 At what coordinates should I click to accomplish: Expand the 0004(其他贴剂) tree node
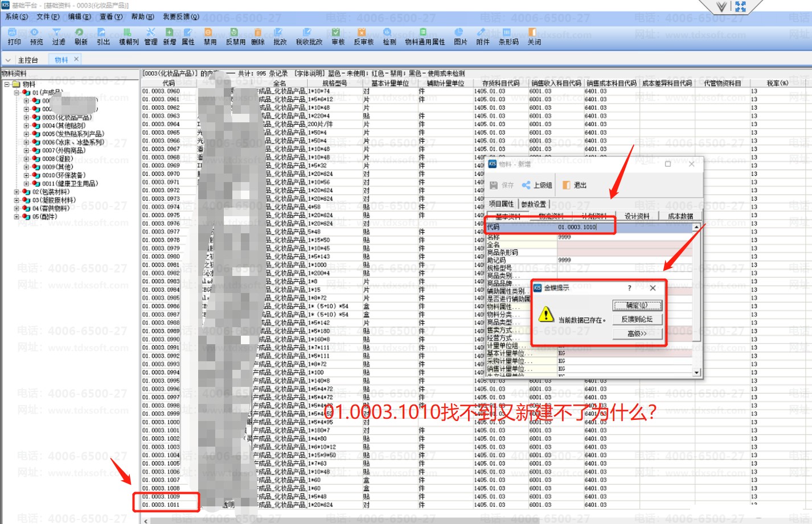(26, 126)
